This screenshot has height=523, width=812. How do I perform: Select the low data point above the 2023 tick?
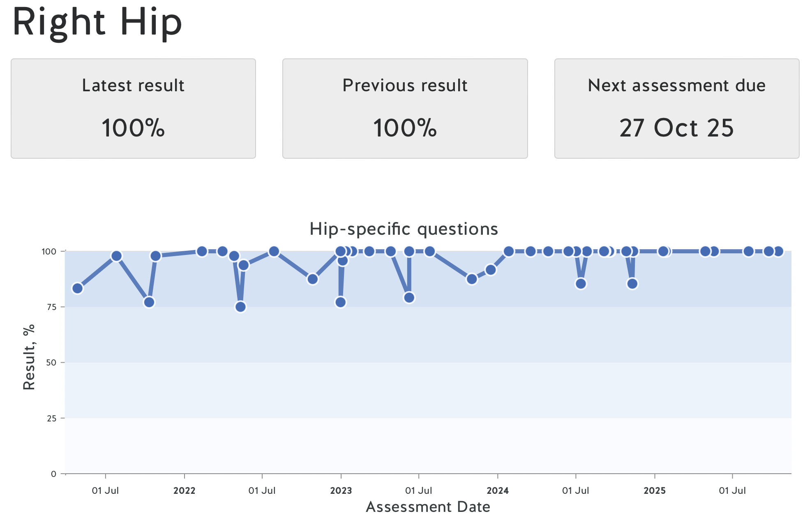(341, 302)
